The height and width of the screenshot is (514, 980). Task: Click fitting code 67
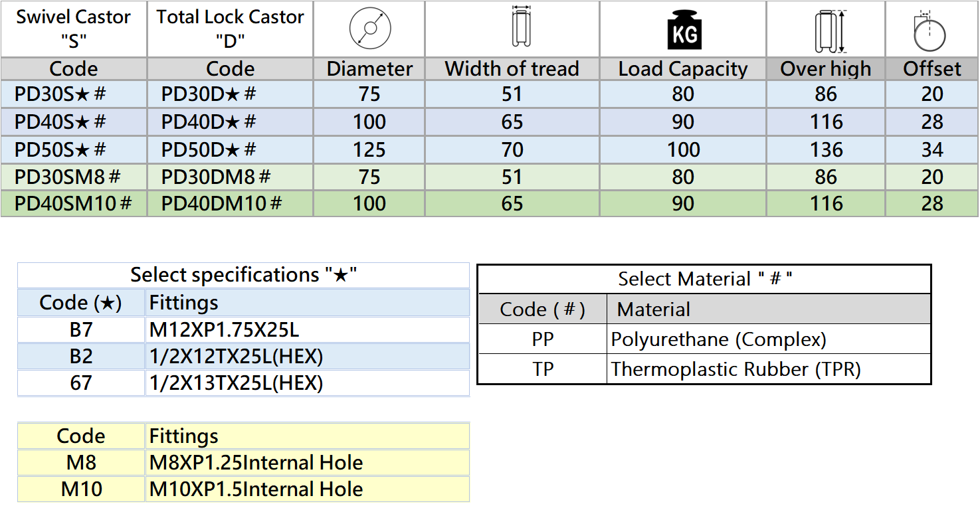point(81,383)
